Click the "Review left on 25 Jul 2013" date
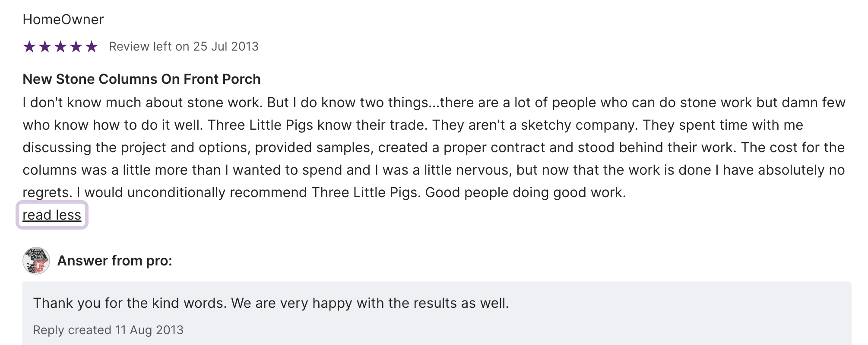Image resolution: width=868 pixels, height=345 pixels. click(184, 46)
